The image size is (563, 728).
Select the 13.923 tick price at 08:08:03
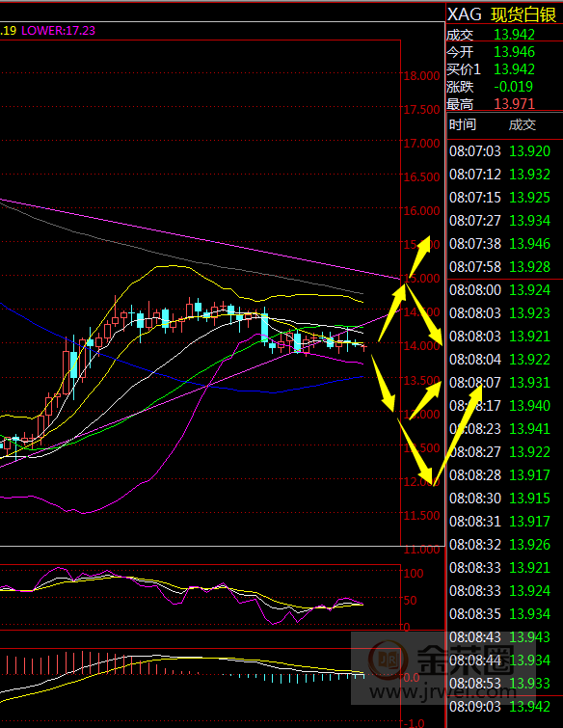[529, 313]
